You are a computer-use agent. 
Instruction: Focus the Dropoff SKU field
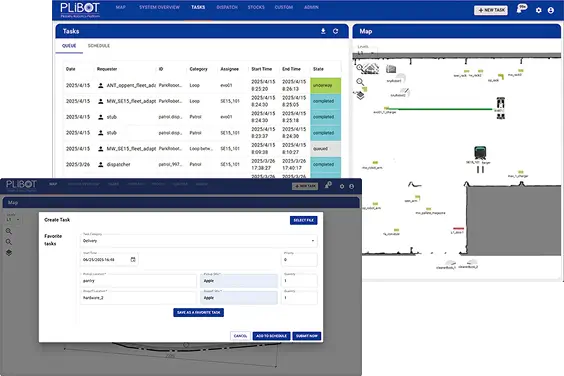(239, 298)
